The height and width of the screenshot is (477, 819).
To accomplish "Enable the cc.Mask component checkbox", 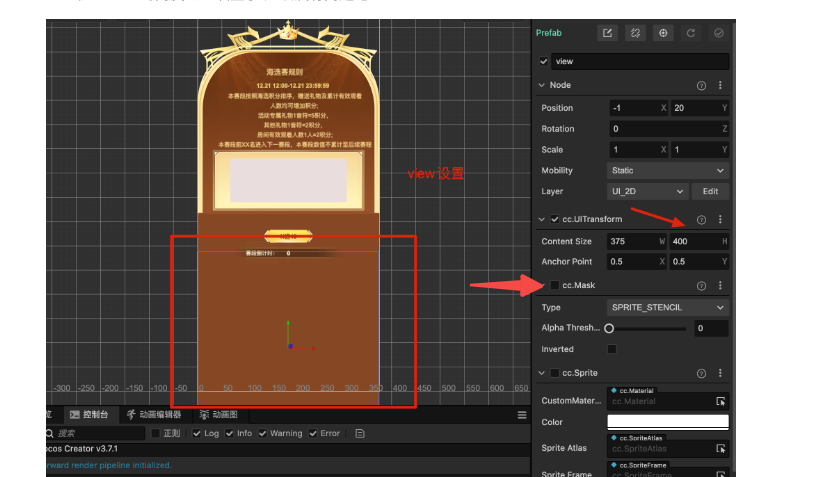I will [555, 285].
